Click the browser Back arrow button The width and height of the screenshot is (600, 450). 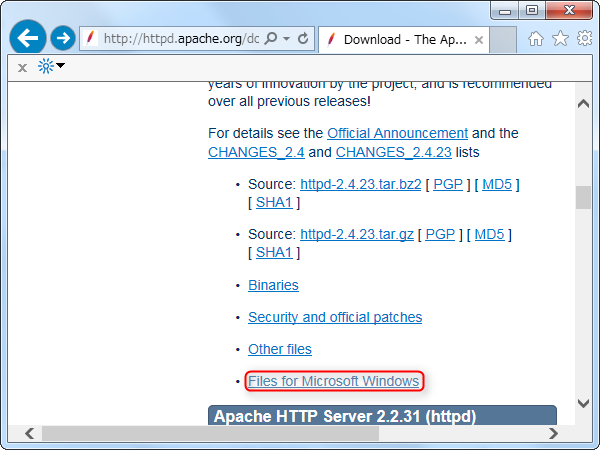point(28,38)
